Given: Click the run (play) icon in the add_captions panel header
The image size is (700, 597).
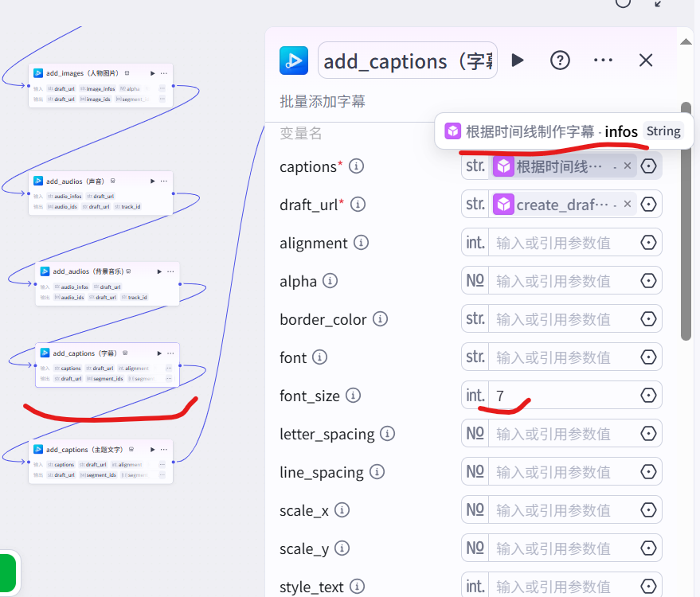Looking at the screenshot, I should click(518, 60).
